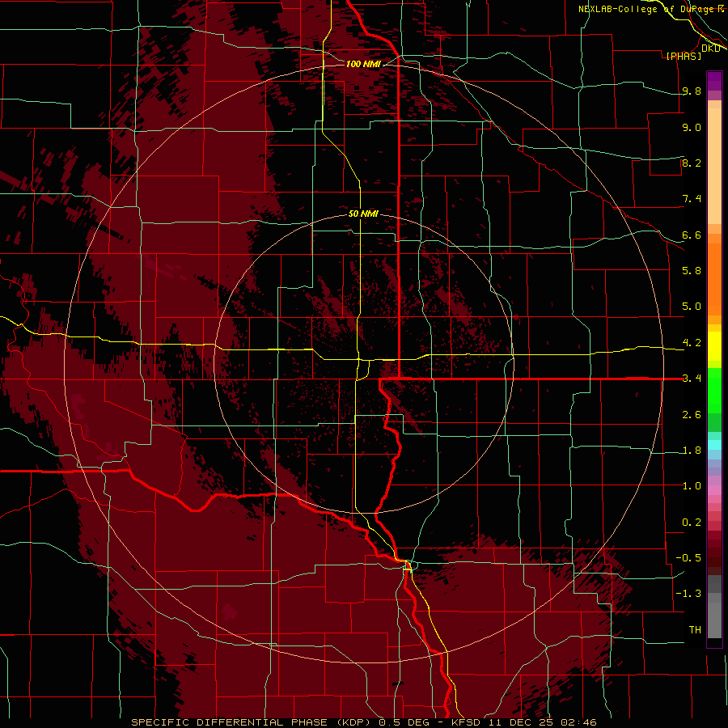
Task: Click the 6.6 legend value
Action: pyautogui.click(x=692, y=235)
